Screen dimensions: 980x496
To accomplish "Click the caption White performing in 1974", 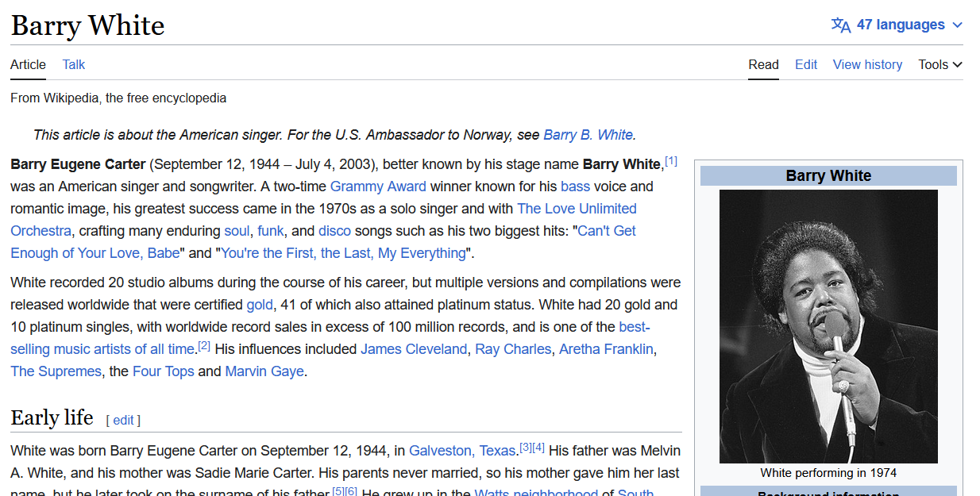I will coord(828,473).
